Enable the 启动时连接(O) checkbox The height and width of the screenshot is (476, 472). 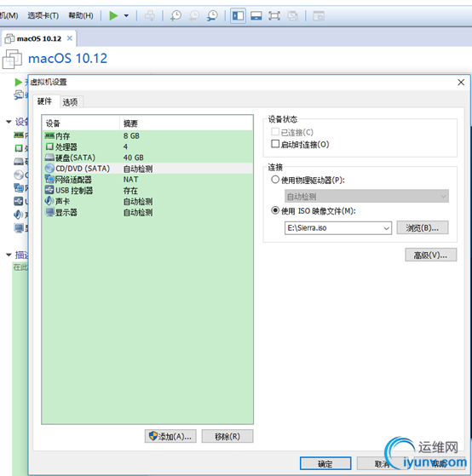pyautogui.click(x=275, y=144)
